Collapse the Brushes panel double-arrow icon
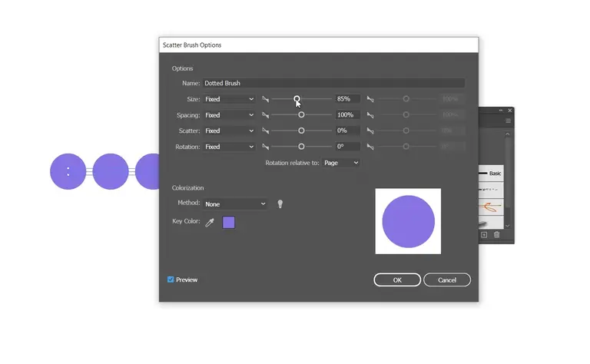The image size is (590, 364). click(501, 110)
